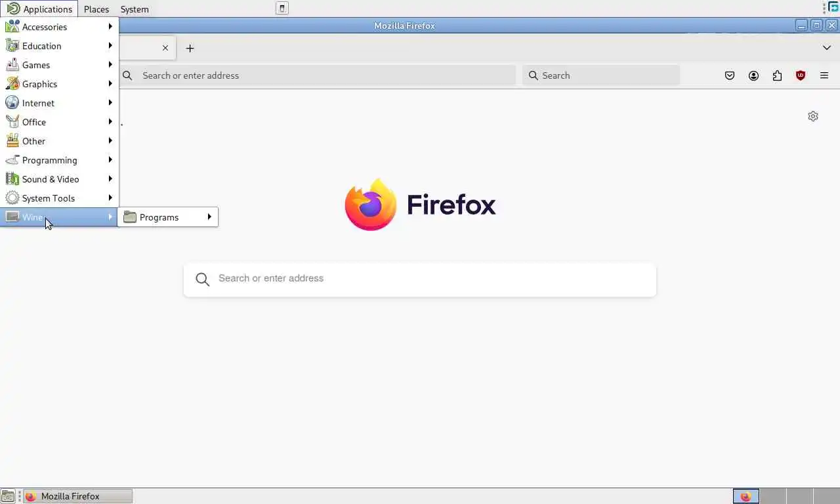840x504 pixels.
Task: Open the Accessories menu category
Action: tap(59, 27)
